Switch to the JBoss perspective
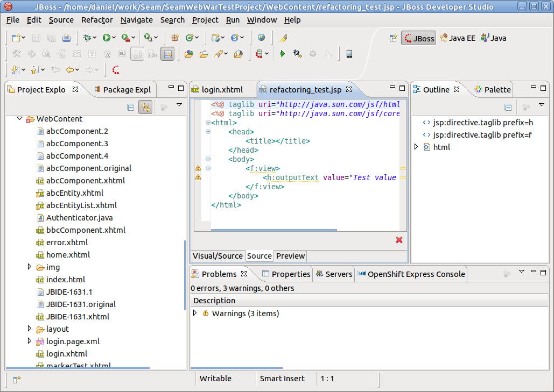Image resolution: width=554 pixels, height=392 pixels. (x=418, y=38)
